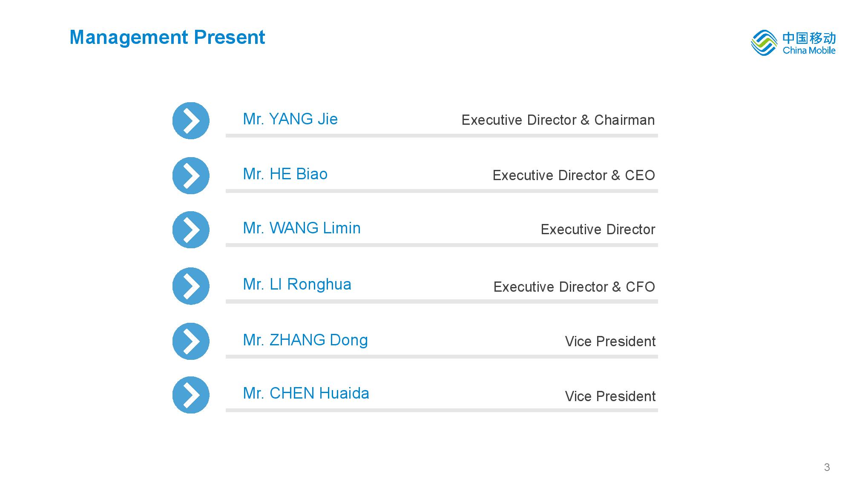Select the name Mr. ZHANG Dong
Screen dimensions: 868x488
[x=305, y=340]
